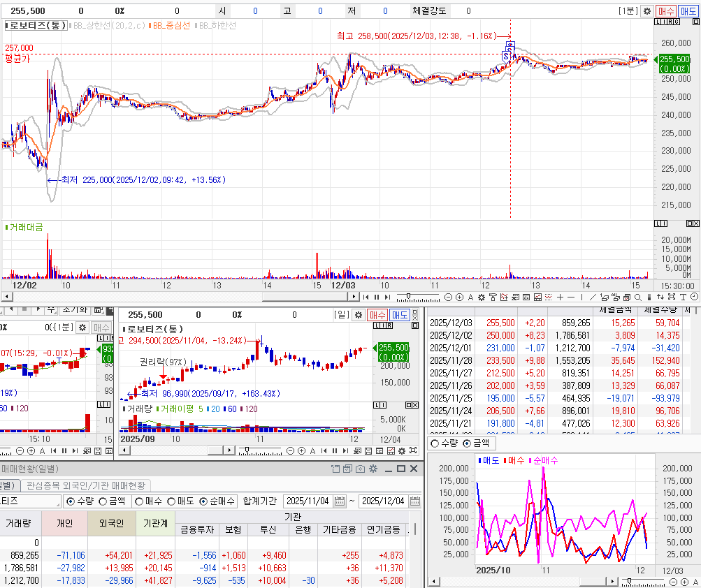Open 매매현황 window settings gear icon
Screen dimensions: 701x588
(x=373, y=469)
